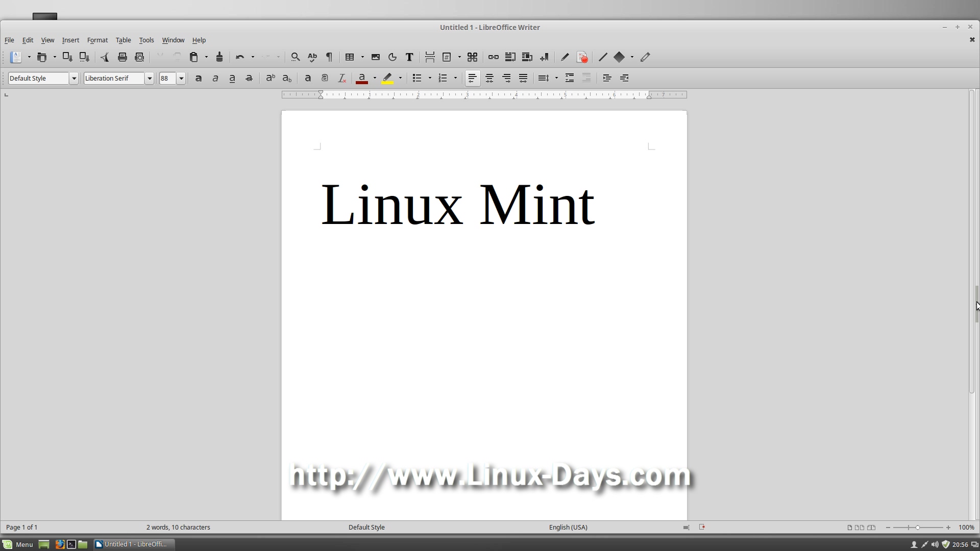Select the Basic Shapes diamond tool

pyautogui.click(x=619, y=57)
